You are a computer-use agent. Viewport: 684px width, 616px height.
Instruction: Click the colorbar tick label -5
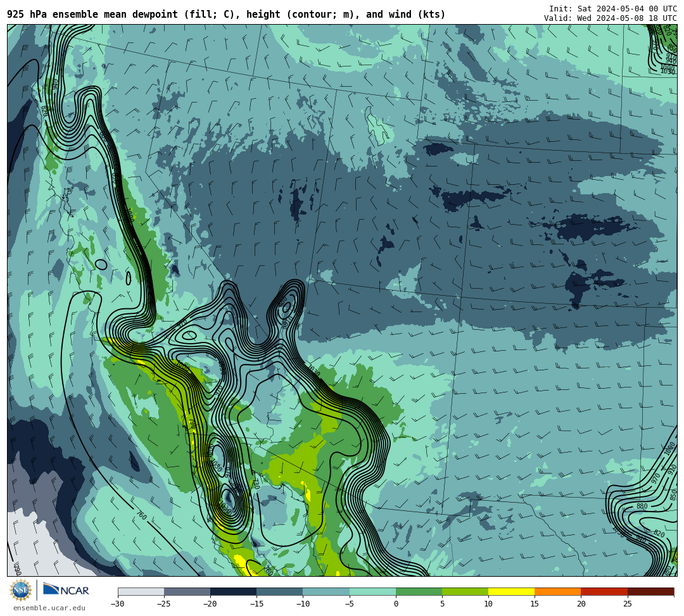pyautogui.click(x=350, y=604)
